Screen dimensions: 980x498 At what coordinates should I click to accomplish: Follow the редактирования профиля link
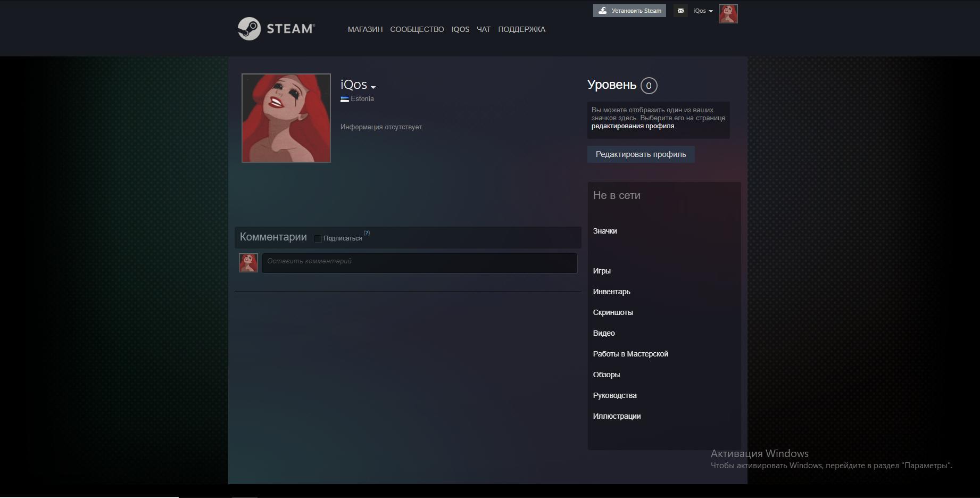[x=633, y=126]
